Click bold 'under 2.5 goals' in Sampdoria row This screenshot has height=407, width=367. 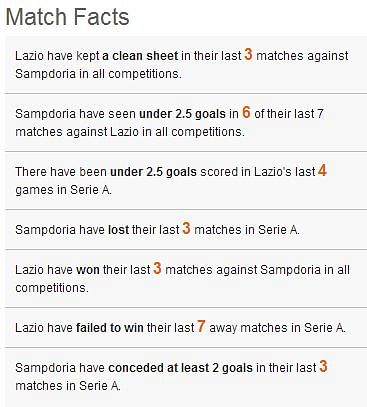[182, 114]
